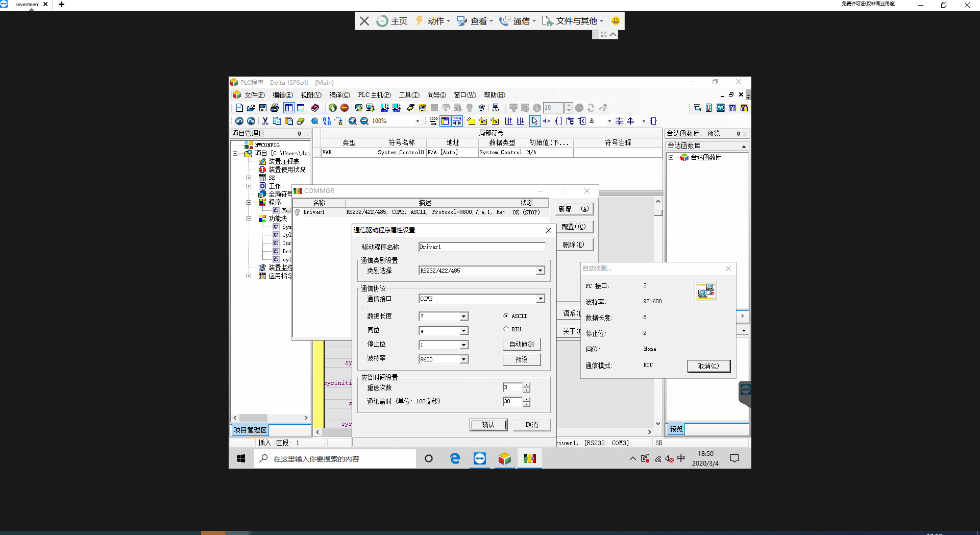Click the TeamViewer smiley feedback icon
Screen dimensions: 980x535
616,21
